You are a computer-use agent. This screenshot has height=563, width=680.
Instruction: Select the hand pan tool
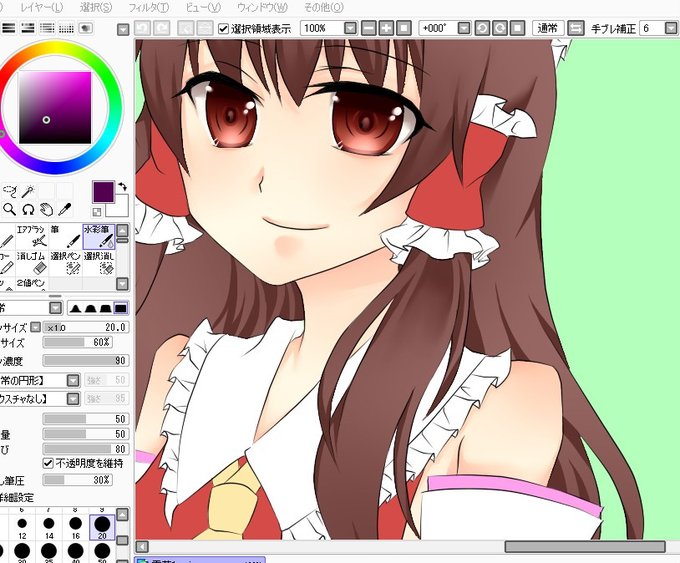coord(46,209)
